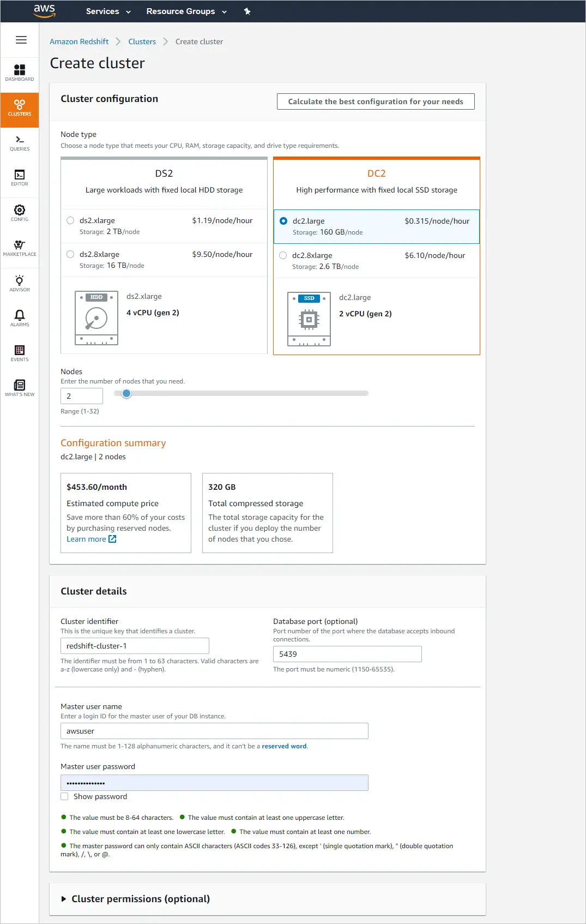This screenshot has height=924, width=586.
Task: Open the Advisor lightbulb icon
Action: [20, 283]
